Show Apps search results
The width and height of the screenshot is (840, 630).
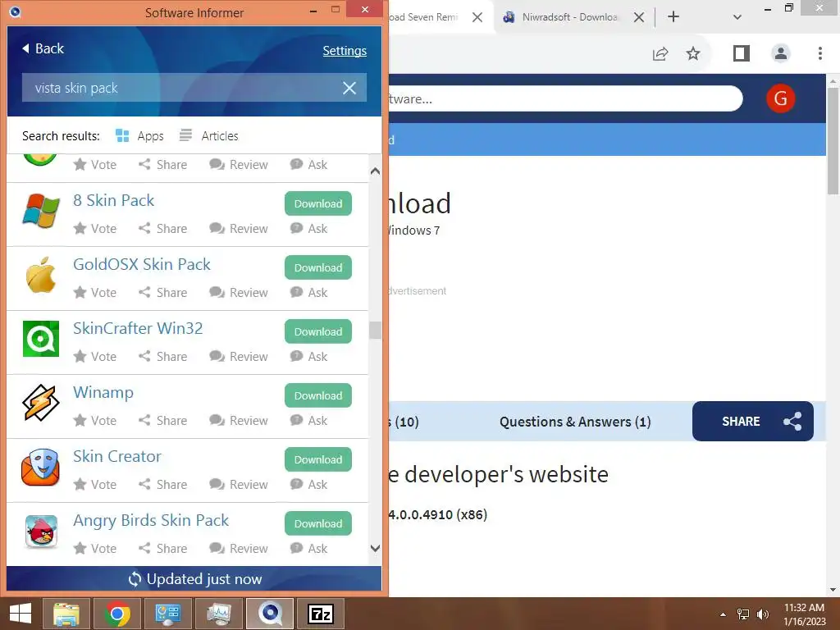tap(139, 136)
